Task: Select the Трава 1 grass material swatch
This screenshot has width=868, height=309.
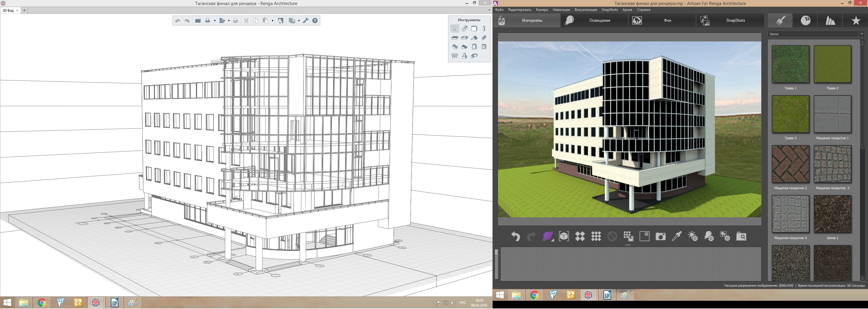Action: pyautogui.click(x=790, y=64)
